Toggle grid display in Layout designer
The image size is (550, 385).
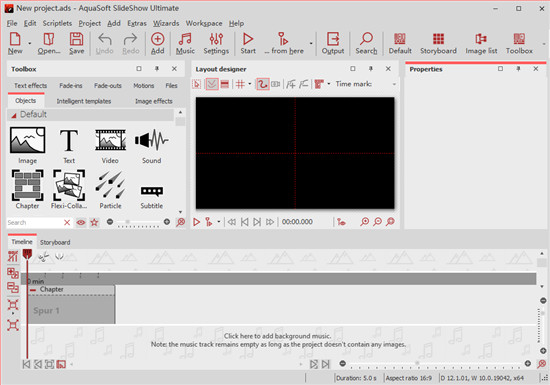pyautogui.click(x=240, y=84)
